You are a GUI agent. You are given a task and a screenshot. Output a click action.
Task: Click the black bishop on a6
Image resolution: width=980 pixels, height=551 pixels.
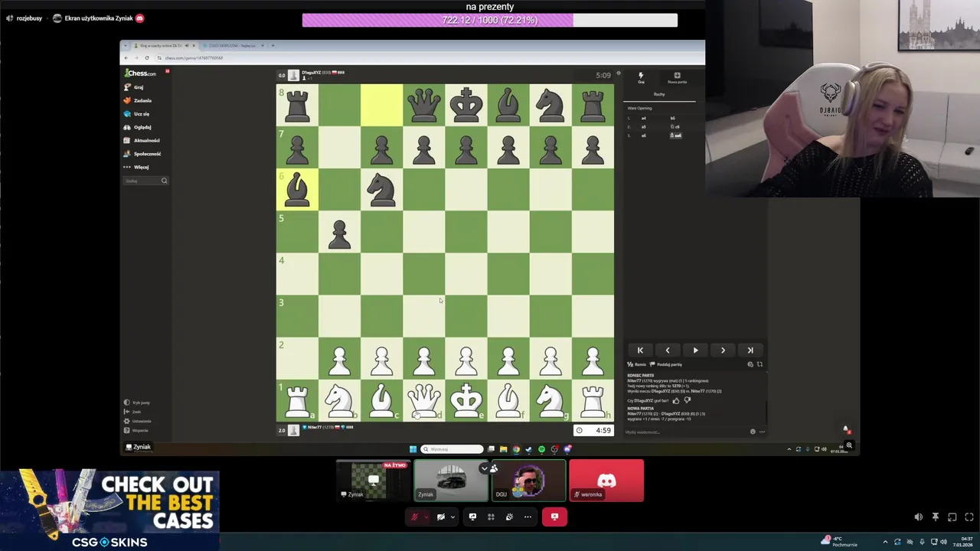click(x=297, y=189)
